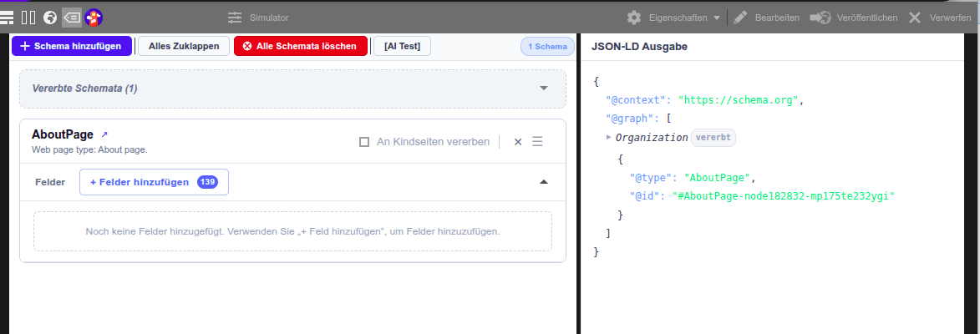The height and width of the screenshot is (334, 980).
Task: Click the "@context" key
Action: [636, 100]
